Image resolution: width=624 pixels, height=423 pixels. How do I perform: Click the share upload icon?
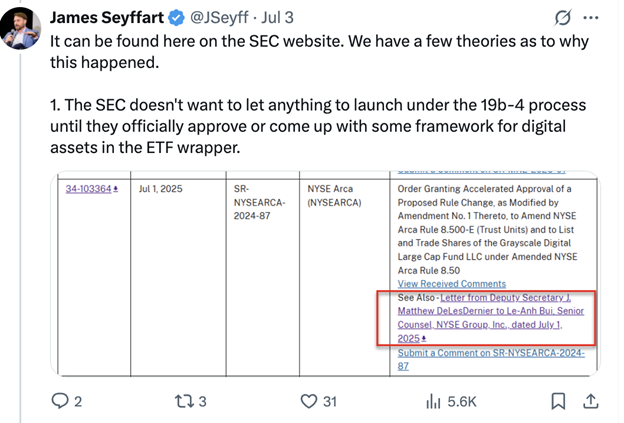point(590,401)
